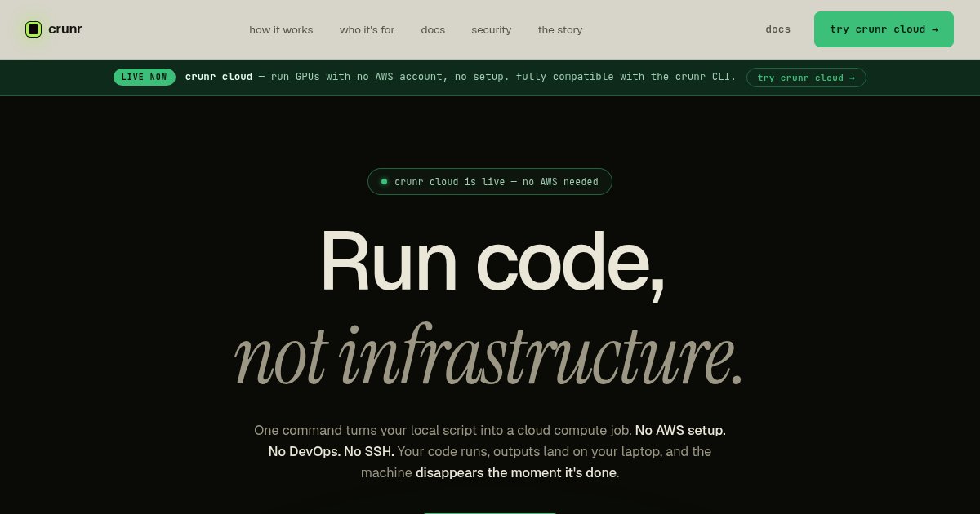Open the 'docs' link beside the green button
980x514 pixels.
tap(777, 29)
